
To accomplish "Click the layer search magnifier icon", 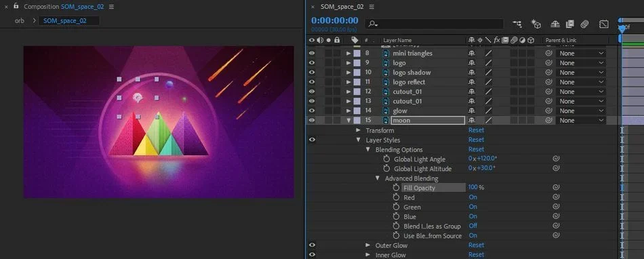I will click(x=373, y=24).
